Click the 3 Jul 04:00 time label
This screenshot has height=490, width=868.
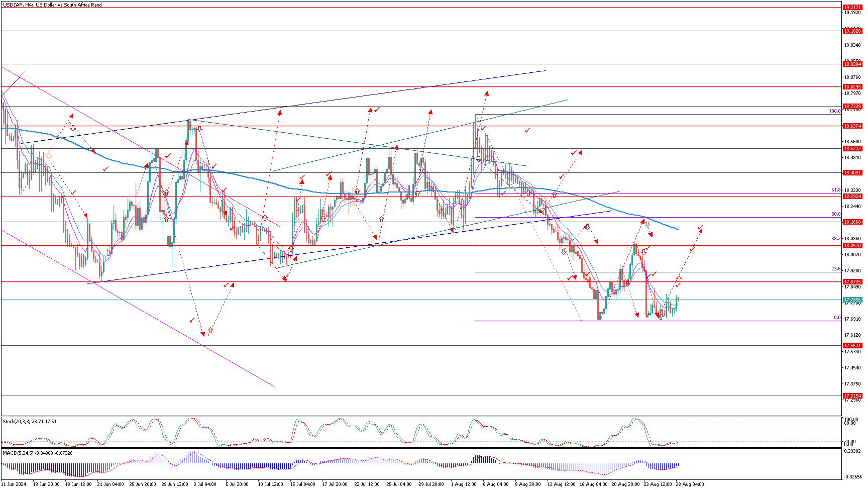click(x=205, y=484)
